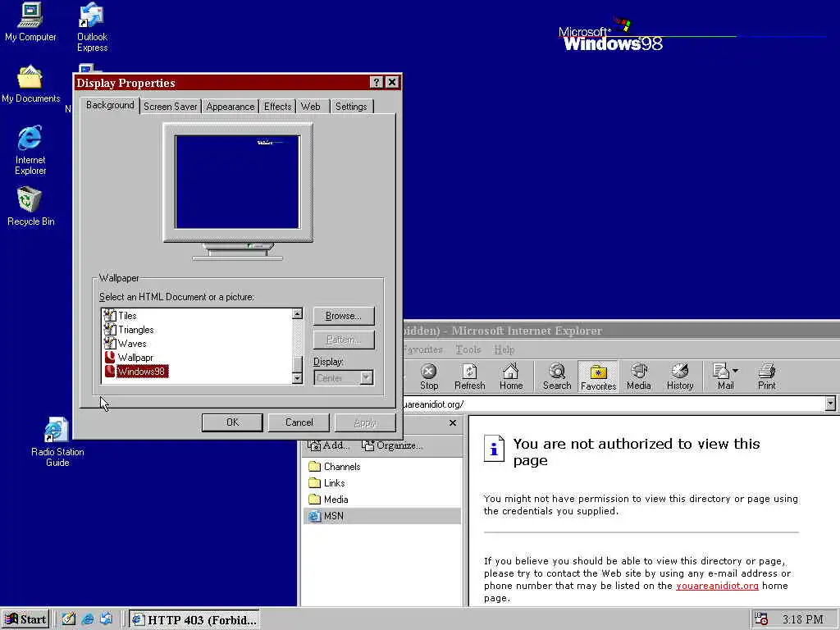Image resolution: width=840 pixels, height=630 pixels.
Task: Click the youareanidiot.org home page link
Action: tap(717, 586)
